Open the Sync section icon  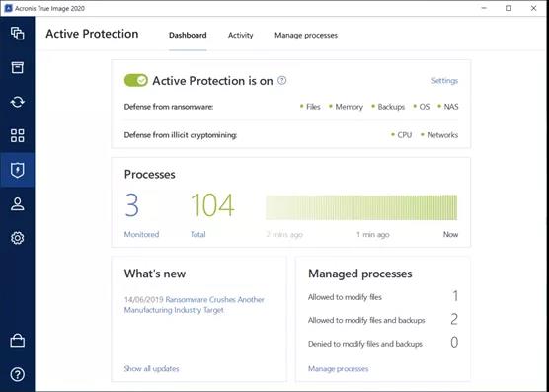[x=17, y=102]
